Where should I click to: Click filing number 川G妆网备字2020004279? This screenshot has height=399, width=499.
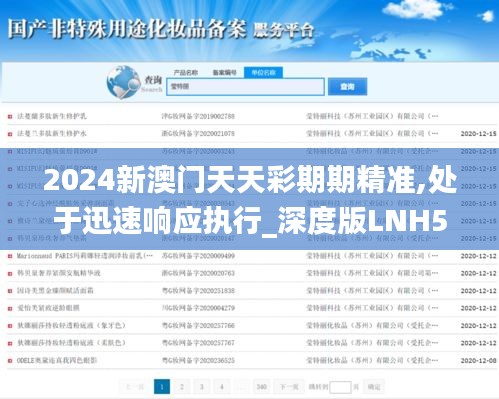tap(198, 308)
